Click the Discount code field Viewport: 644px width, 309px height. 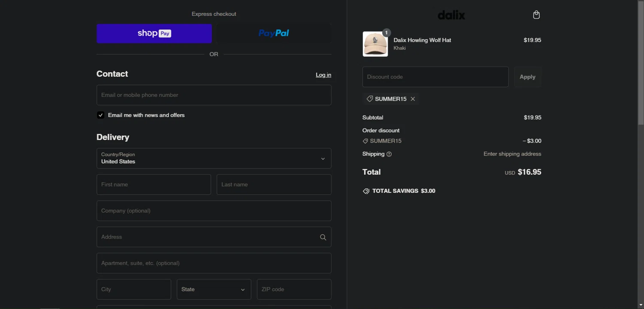tap(435, 77)
